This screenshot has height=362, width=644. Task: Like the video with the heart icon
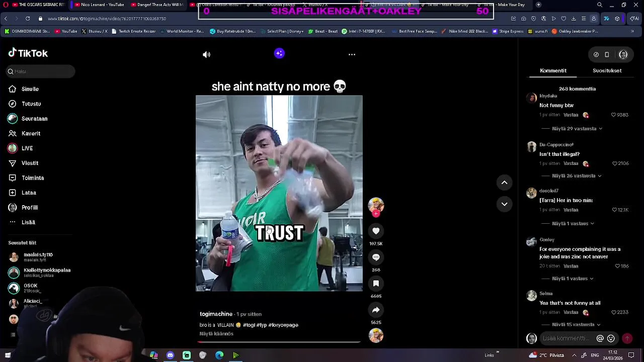pyautogui.click(x=376, y=231)
